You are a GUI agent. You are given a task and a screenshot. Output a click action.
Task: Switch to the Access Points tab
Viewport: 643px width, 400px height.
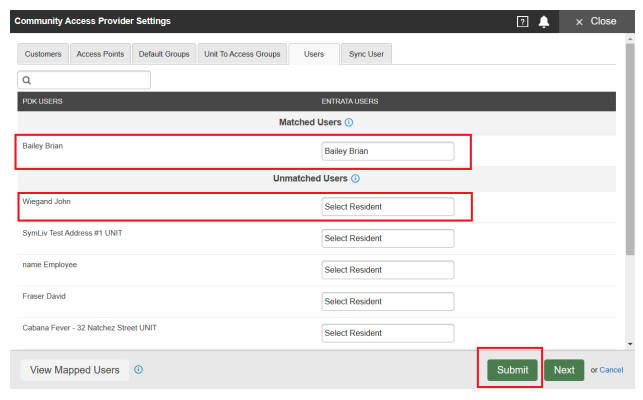100,54
